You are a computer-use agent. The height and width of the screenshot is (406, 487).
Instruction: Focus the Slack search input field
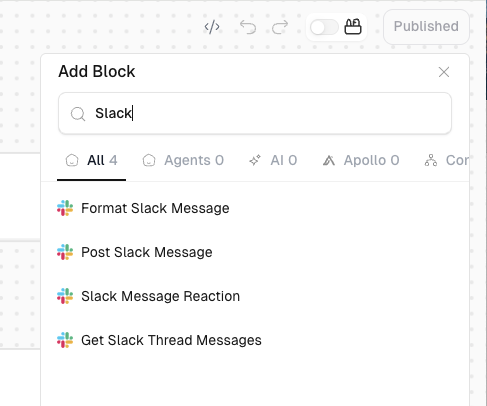point(255,113)
